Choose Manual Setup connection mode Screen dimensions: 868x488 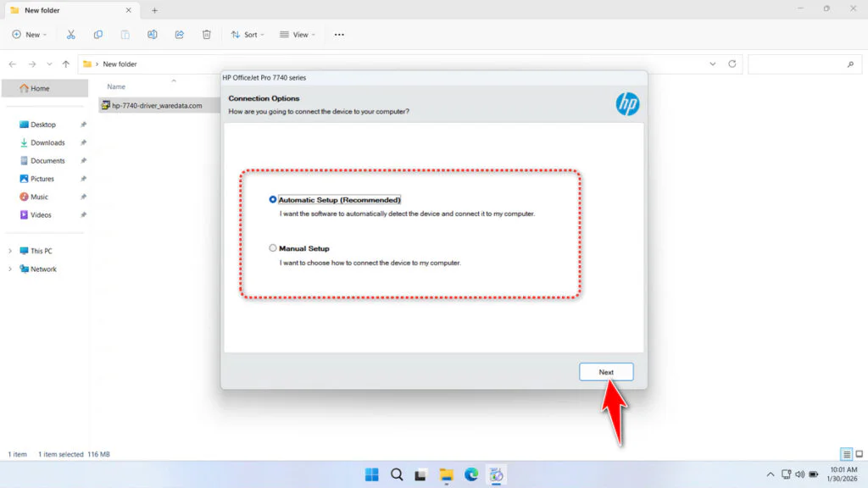click(272, 247)
